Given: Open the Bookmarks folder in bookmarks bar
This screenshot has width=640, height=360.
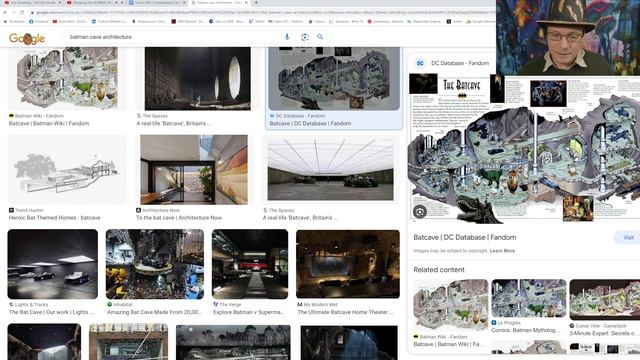Looking at the screenshot, I should (x=14, y=21).
